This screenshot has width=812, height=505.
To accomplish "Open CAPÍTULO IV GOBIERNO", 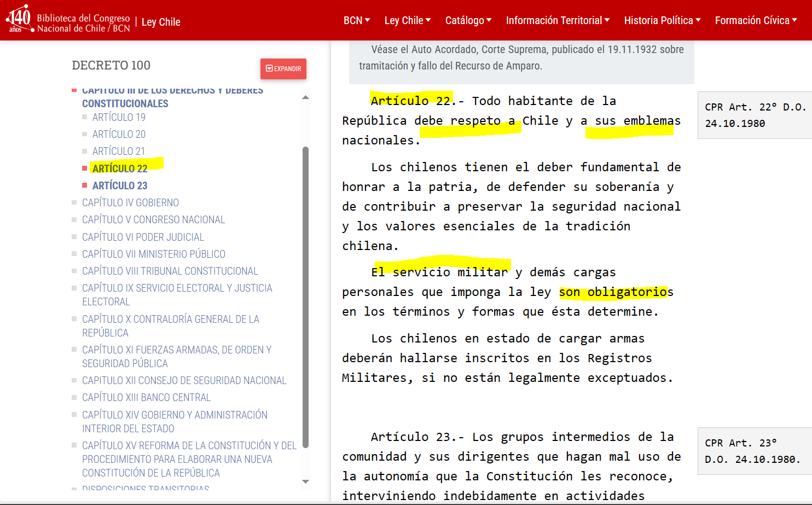I will (x=130, y=202).
